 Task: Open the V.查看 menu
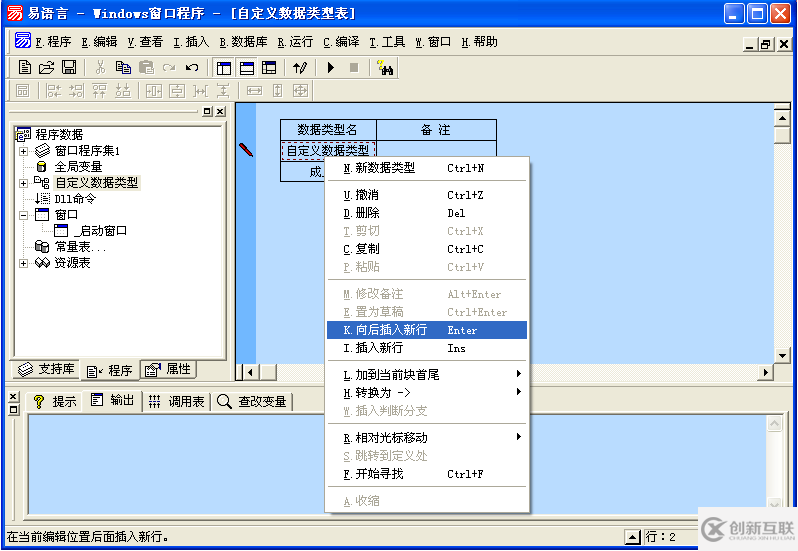(x=145, y=42)
